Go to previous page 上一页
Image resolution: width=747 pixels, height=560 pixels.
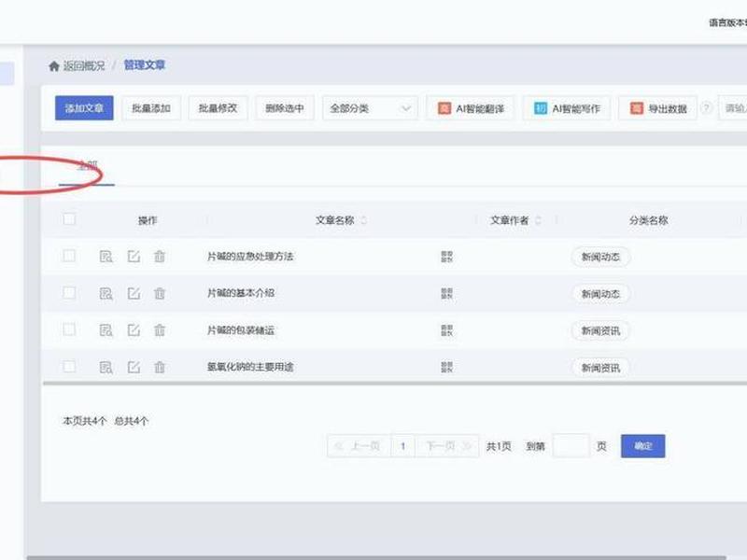click(x=359, y=446)
